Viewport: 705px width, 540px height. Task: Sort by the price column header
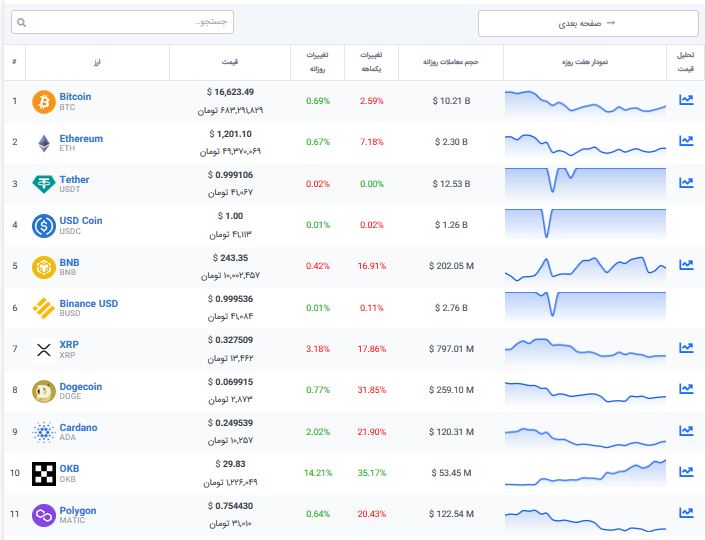pos(230,62)
